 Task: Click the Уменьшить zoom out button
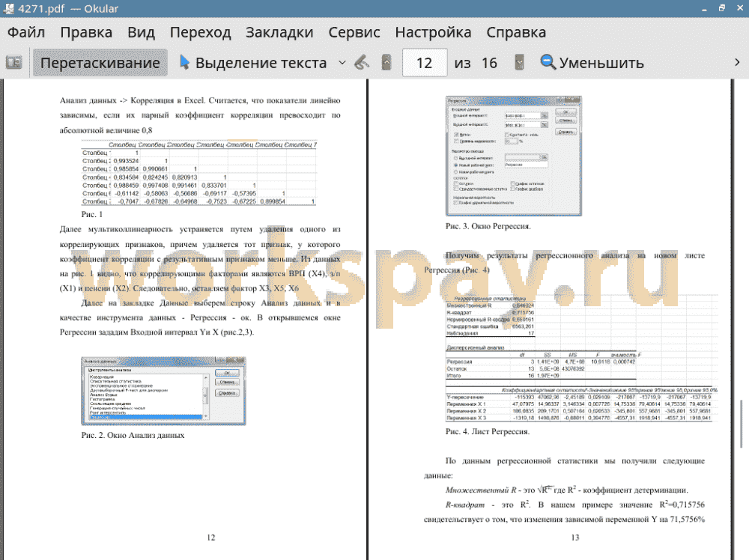592,63
